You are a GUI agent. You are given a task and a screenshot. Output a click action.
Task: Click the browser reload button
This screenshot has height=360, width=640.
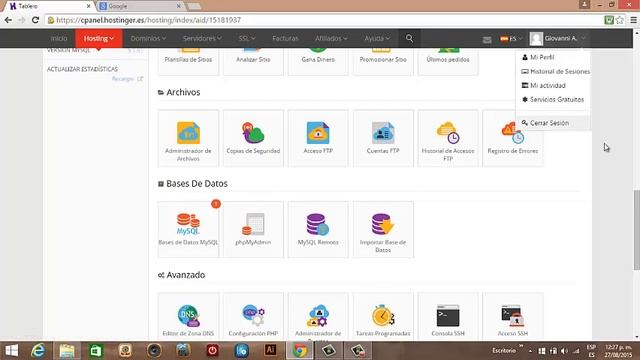coord(36,20)
